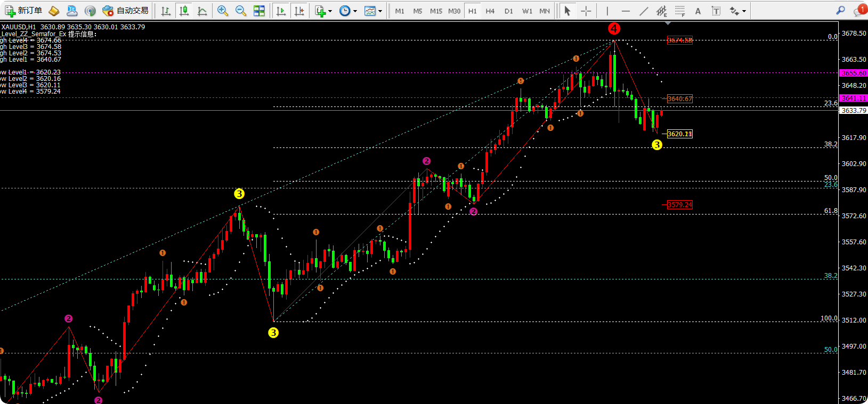The width and height of the screenshot is (868, 404).
Task: Open the chat notifications icon with badge
Action: click(859, 10)
